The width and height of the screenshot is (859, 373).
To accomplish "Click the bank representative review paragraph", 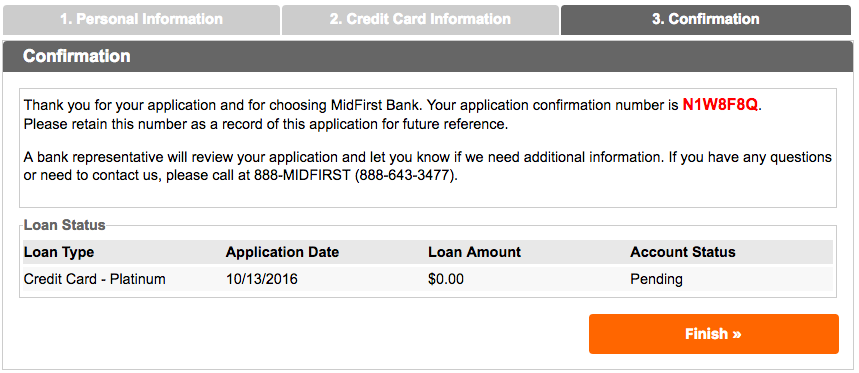I will pyautogui.click(x=428, y=167).
